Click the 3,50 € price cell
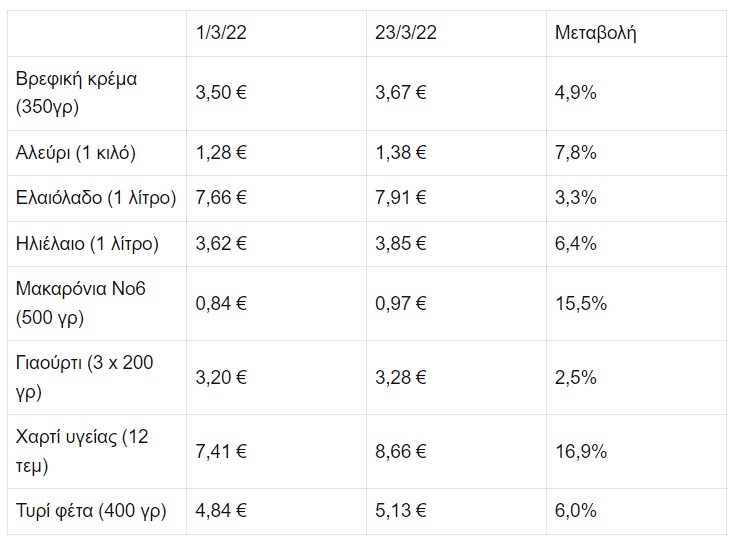 [x=276, y=93]
